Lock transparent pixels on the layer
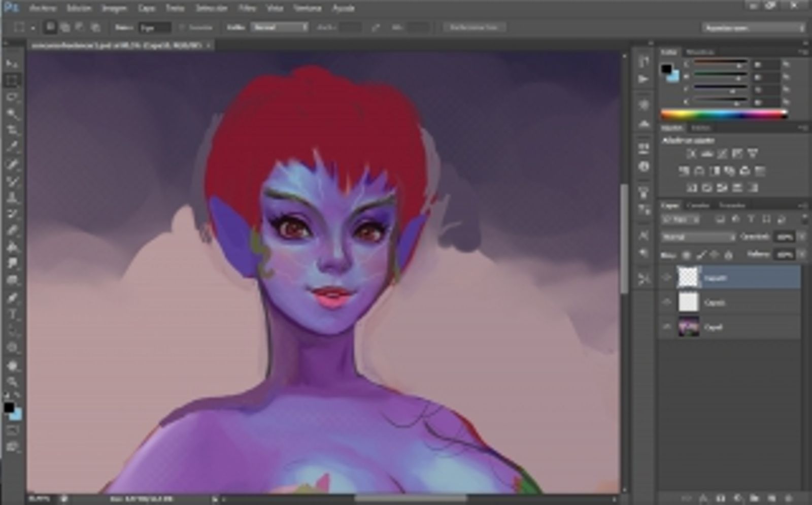 coord(686,255)
